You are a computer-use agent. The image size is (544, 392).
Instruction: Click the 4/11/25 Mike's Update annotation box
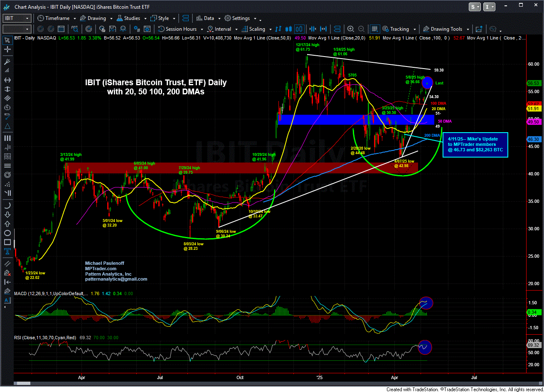click(476, 145)
